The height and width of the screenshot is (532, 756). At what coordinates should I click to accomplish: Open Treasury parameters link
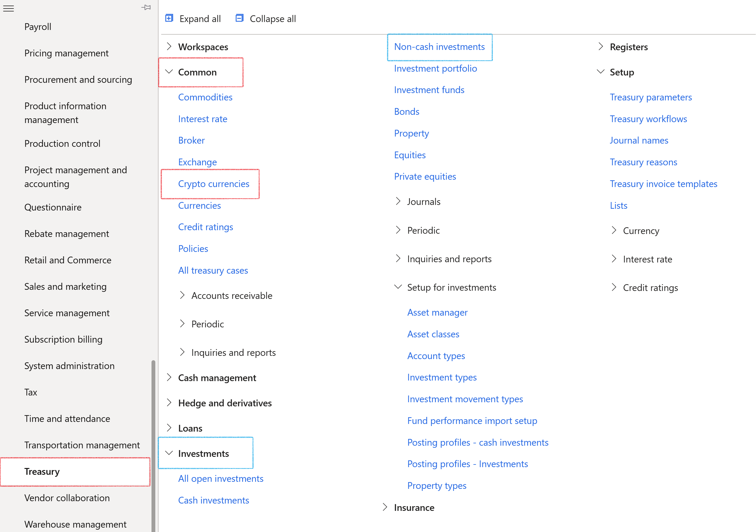point(651,97)
